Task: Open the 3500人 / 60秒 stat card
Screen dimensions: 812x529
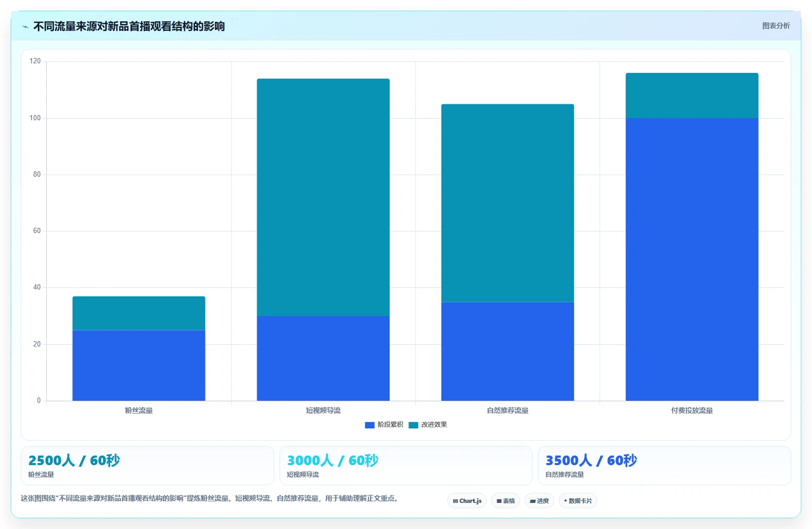Action: [664, 466]
